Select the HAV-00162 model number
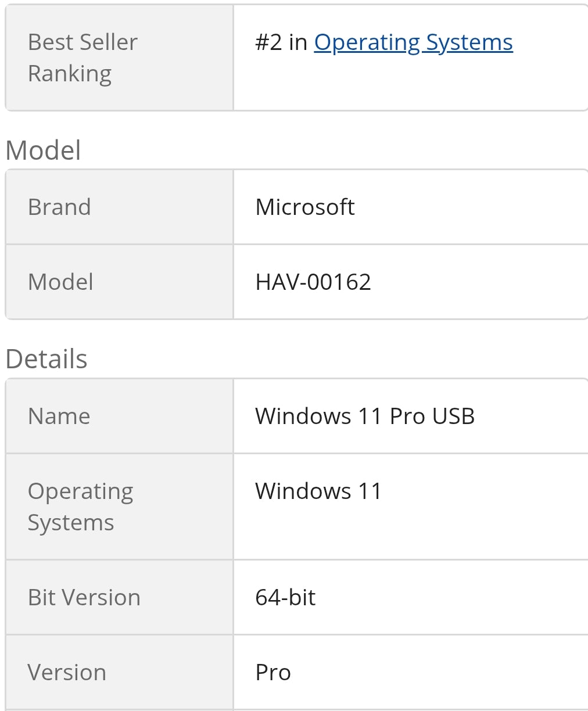This screenshot has width=588, height=711. pos(313,282)
